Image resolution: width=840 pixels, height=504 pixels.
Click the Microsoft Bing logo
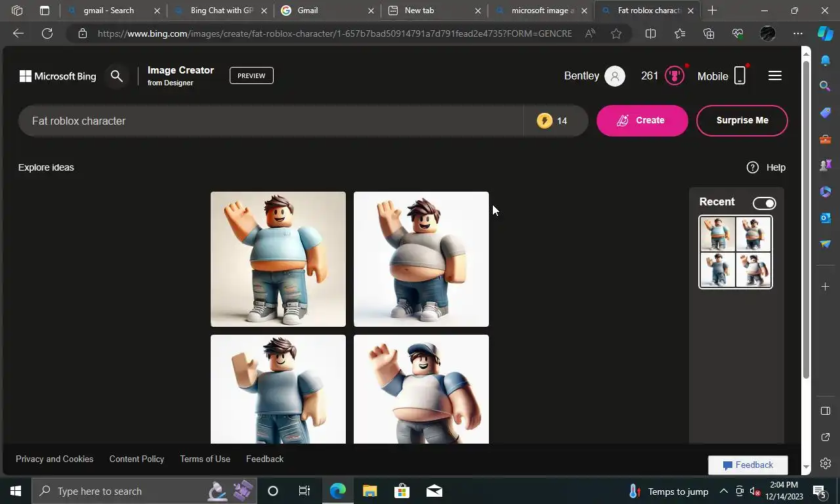58,76
